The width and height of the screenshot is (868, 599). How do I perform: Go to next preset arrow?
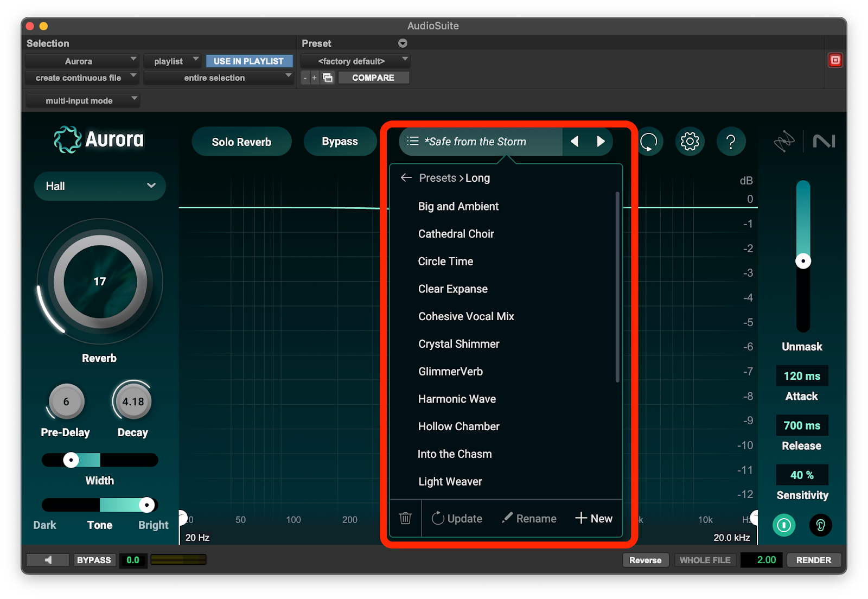coord(601,141)
